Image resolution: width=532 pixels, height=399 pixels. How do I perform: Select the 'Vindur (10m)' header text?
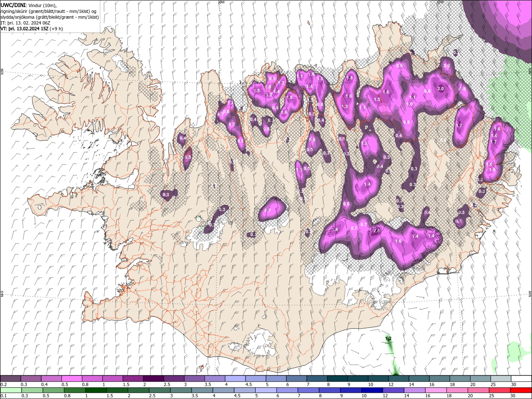click(x=42, y=5)
